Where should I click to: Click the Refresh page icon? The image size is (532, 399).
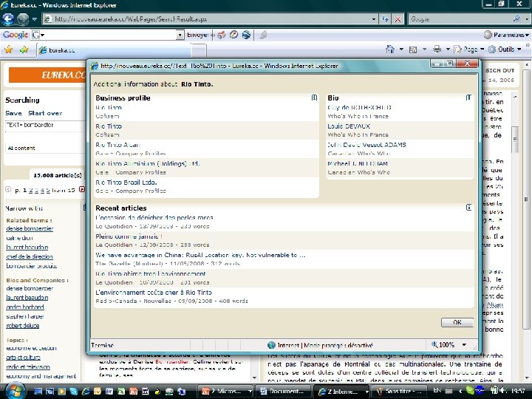click(x=385, y=19)
